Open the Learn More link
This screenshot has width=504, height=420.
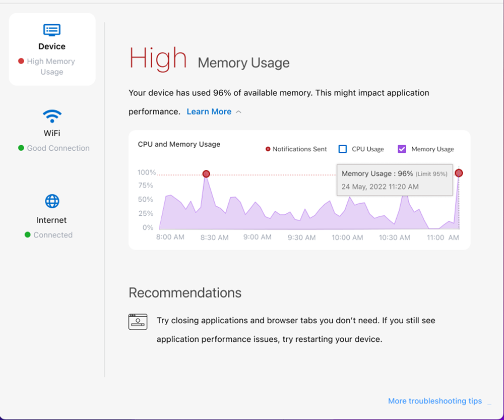209,111
